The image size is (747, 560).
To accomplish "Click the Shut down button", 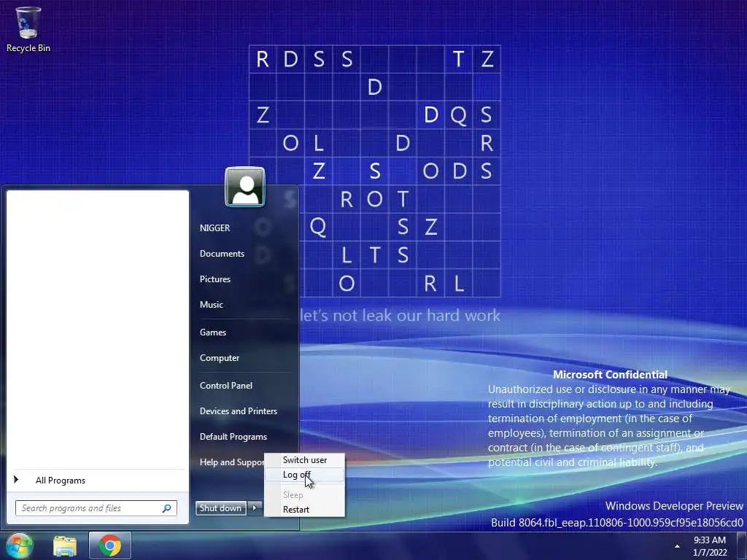I will coord(221,508).
